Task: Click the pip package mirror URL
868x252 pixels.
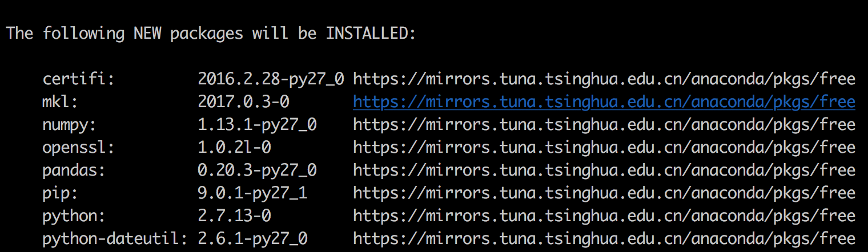Action: [x=604, y=193]
